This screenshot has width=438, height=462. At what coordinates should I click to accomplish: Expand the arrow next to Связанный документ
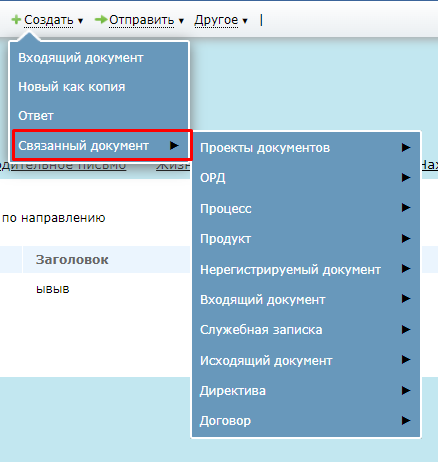[x=174, y=146]
